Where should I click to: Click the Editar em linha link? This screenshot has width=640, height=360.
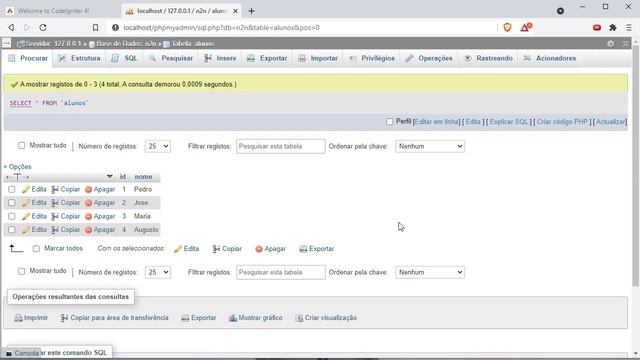437,122
